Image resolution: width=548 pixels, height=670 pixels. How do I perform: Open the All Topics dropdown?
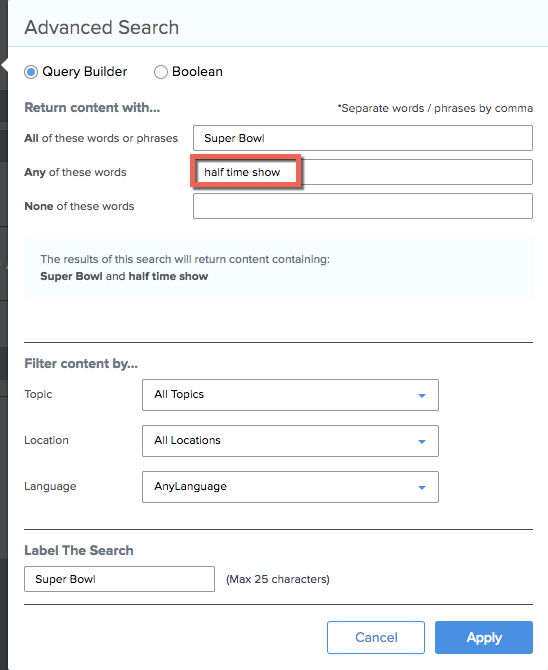pos(290,395)
